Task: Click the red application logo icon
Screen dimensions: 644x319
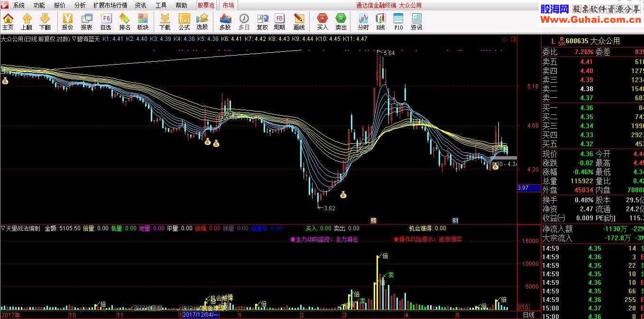Action: point(5,5)
